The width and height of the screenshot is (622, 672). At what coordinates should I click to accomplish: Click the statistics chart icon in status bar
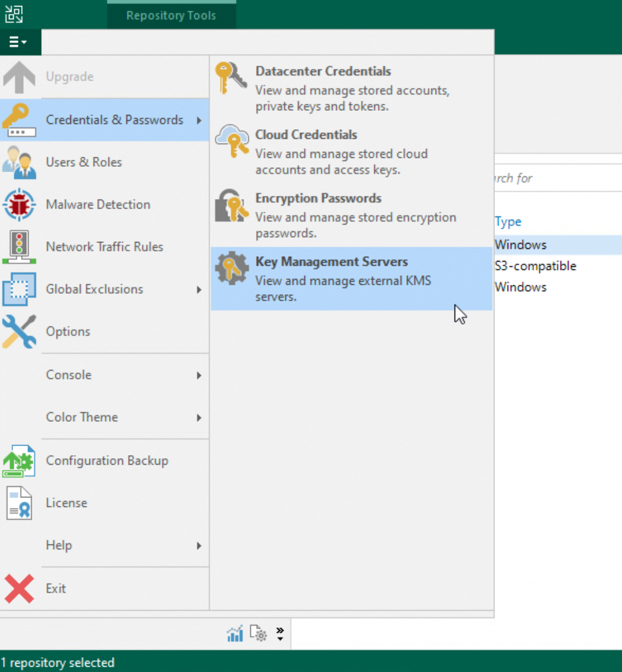[x=235, y=633]
